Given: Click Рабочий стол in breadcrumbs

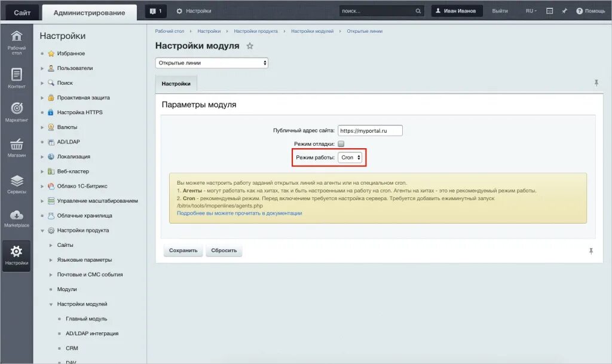Looking at the screenshot, I should (x=169, y=31).
